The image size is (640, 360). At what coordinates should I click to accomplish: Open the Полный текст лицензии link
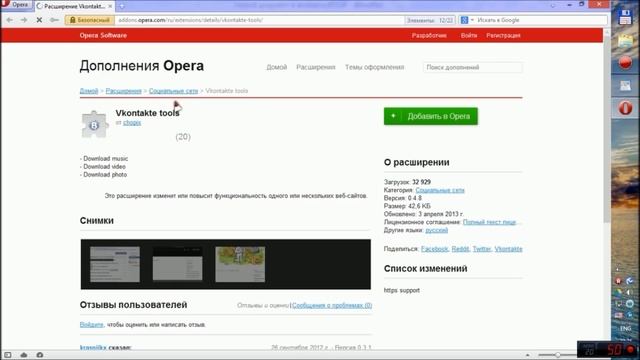[x=489, y=222]
